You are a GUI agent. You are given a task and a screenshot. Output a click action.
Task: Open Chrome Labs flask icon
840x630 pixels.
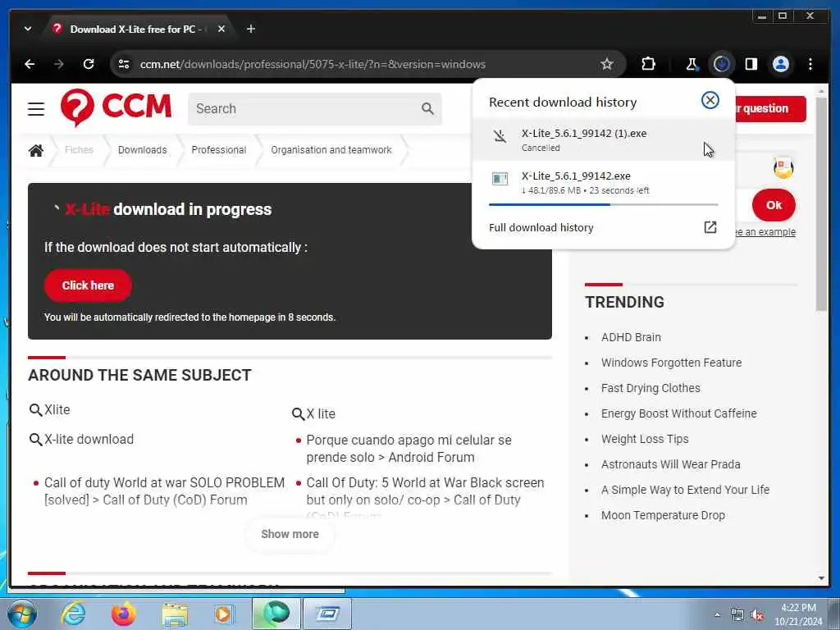tap(692, 64)
